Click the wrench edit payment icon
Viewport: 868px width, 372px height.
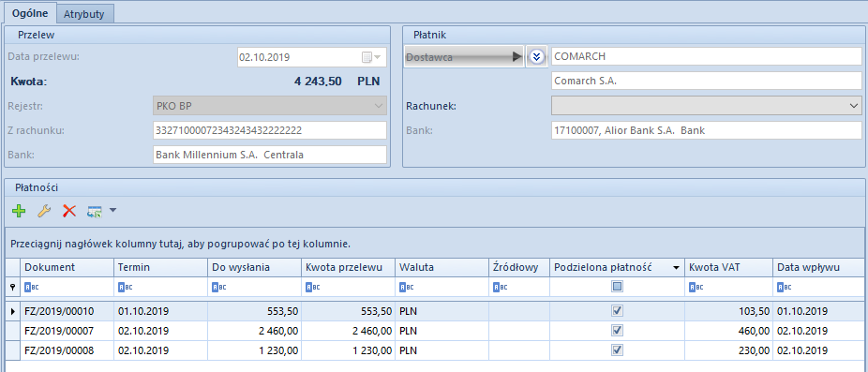44,211
